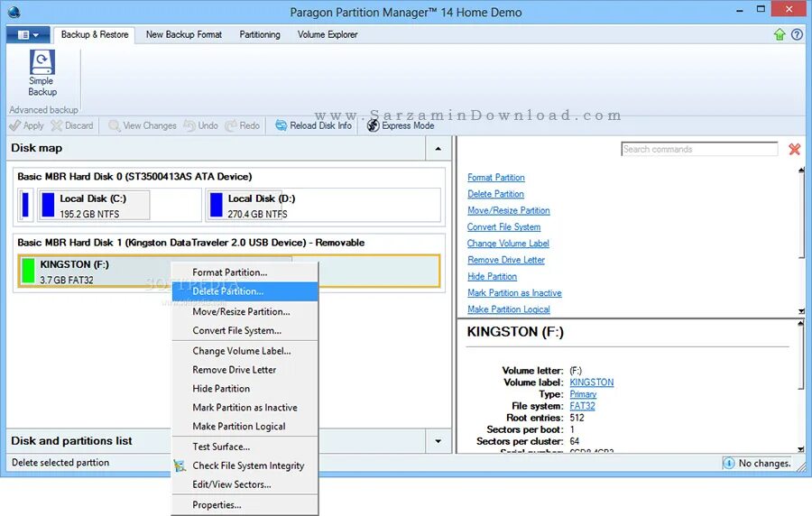Choose Convert File System... in context menu

coord(245,330)
